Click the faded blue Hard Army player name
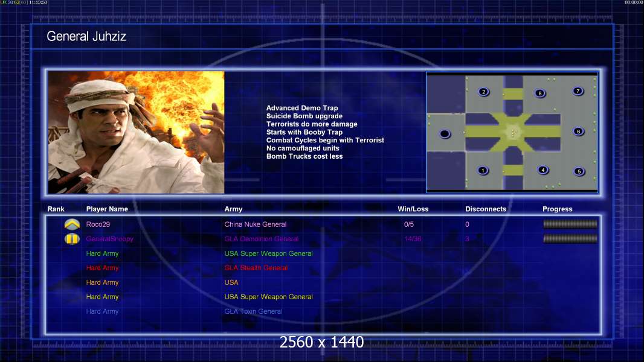 102,311
